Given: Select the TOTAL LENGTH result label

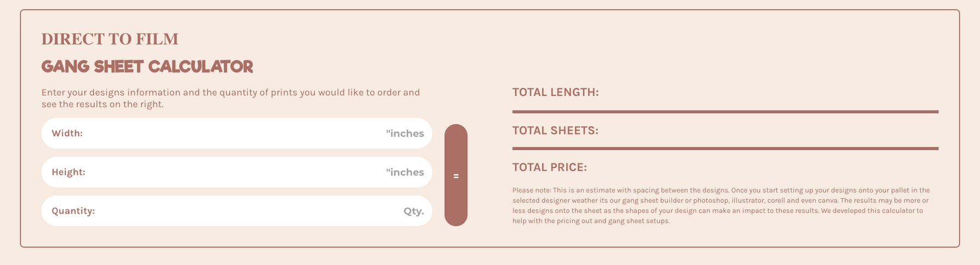Looking at the screenshot, I should [555, 93].
